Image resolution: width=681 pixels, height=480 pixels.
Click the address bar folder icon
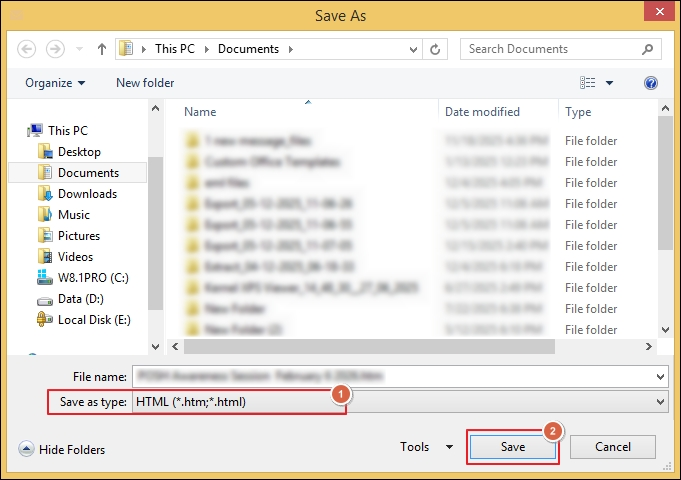tap(126, 49)
